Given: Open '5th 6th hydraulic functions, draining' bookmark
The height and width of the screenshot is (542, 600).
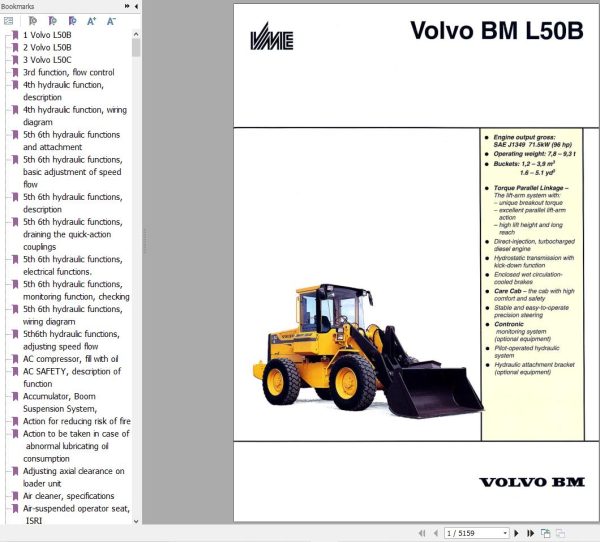Looking at the screenshot, I should tap(73, 234).
